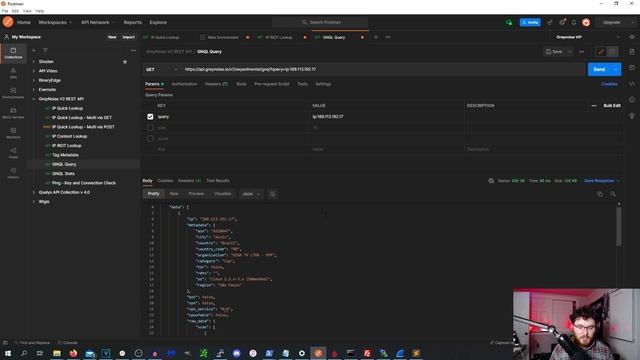Viewport: 640px width, 360px height.
Task: Search within the response body
Action: (x=613, y=194)
